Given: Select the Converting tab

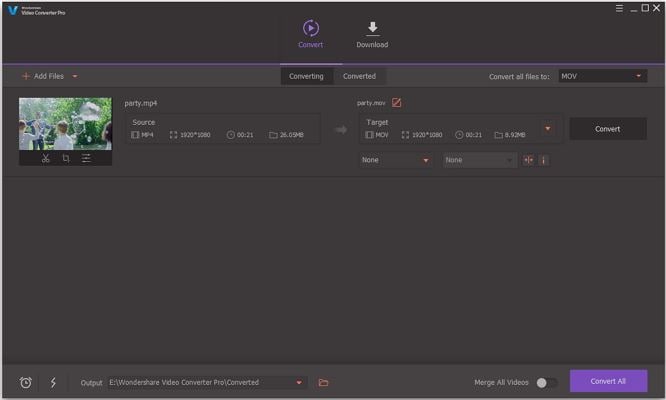Looking at the screenshot, I should [x=306, y=76].
